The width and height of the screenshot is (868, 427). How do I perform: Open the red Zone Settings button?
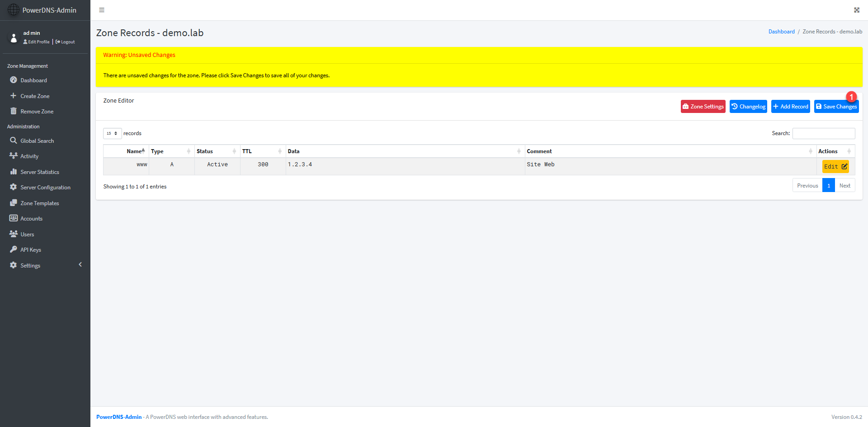(703, 107)
